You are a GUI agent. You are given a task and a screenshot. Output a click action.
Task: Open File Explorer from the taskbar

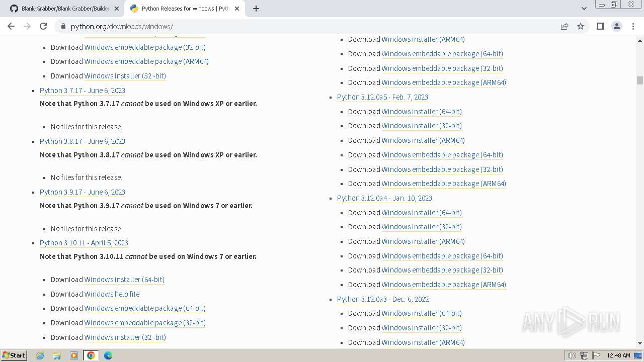57,355
